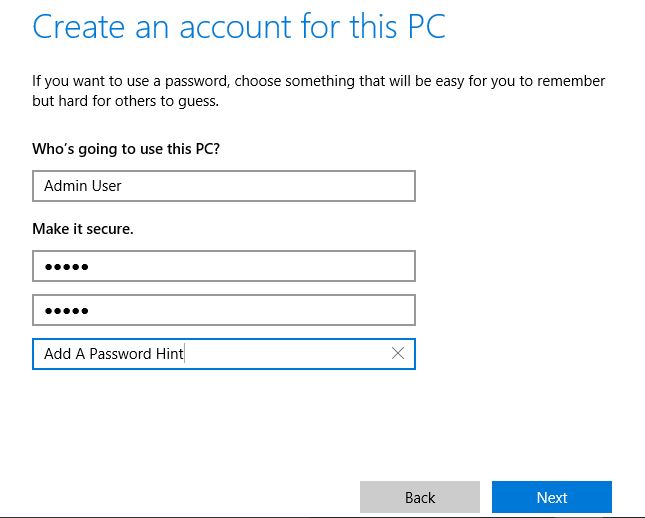The height and width of the screenshot is (518, 645).
Task: Click the masked dots in the first password field
Action: point(66,267)
